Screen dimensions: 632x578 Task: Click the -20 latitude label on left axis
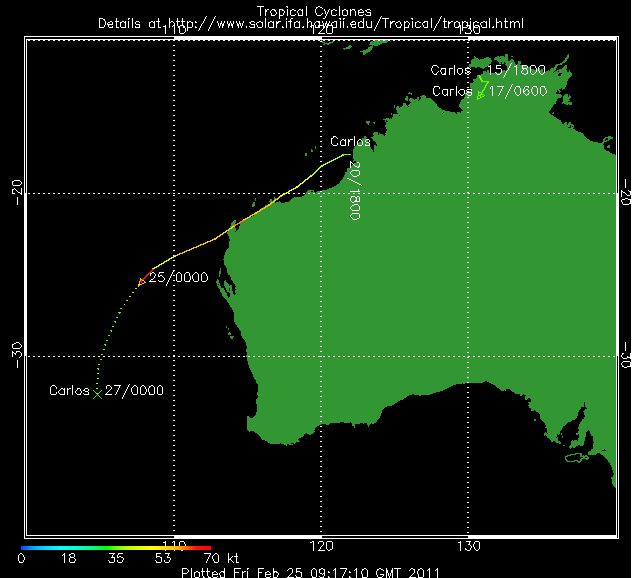click(12, 193)
